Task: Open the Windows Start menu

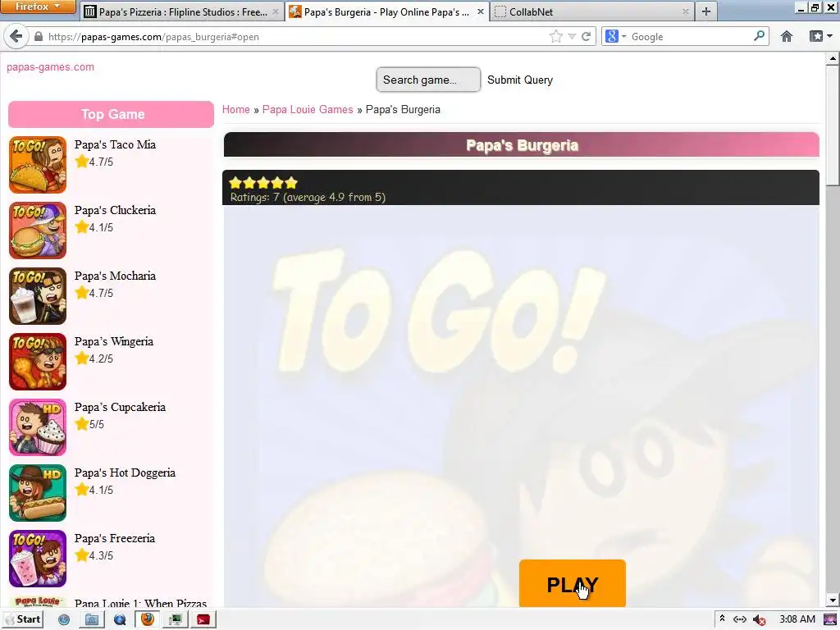Action: coord(22,619)
